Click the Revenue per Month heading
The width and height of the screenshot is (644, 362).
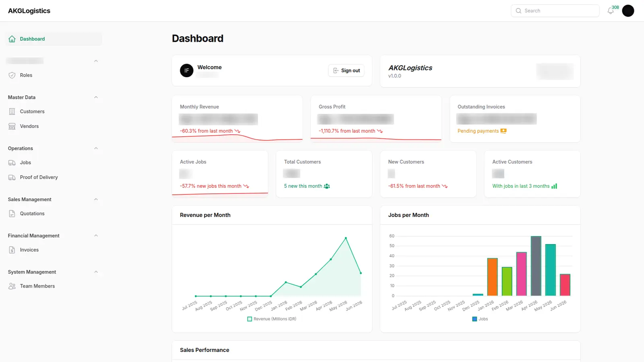205,215
